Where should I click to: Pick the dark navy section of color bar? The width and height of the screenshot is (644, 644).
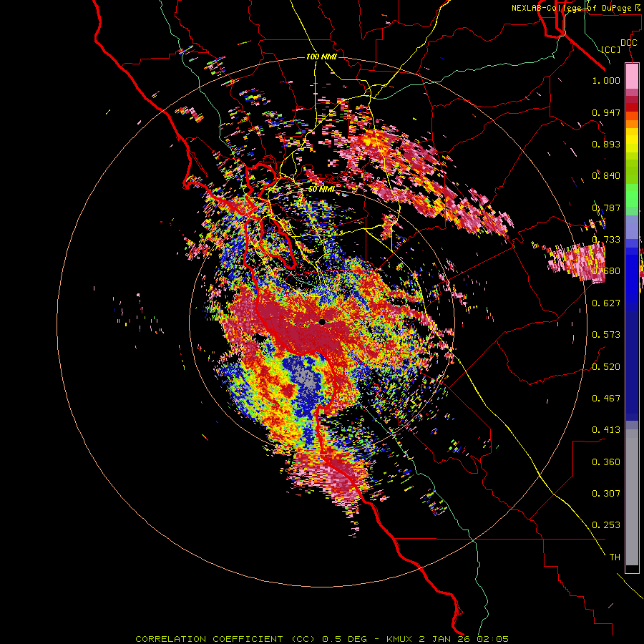[632, 366]
